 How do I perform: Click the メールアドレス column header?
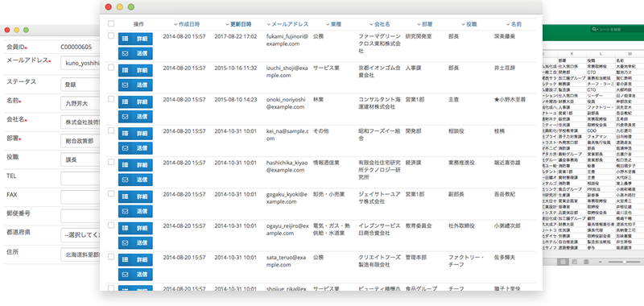tap(287, 24)
